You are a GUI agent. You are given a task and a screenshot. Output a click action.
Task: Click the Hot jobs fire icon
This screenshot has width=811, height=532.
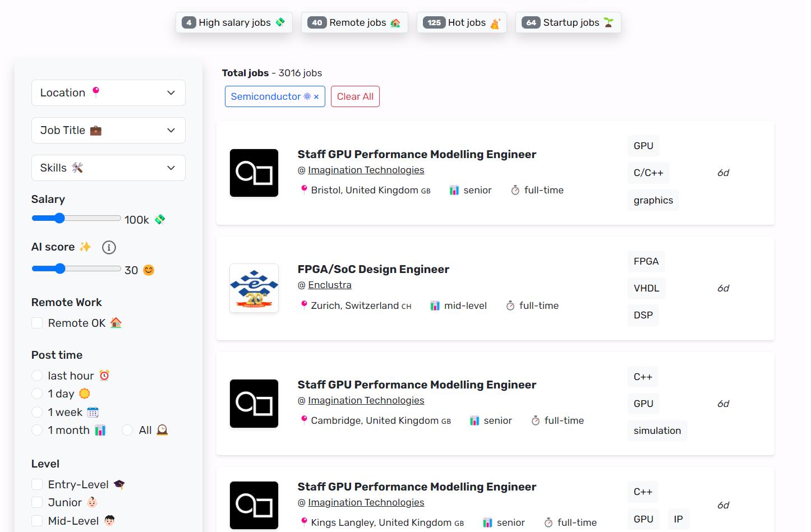pyautogui.click(x=495, y=23)
